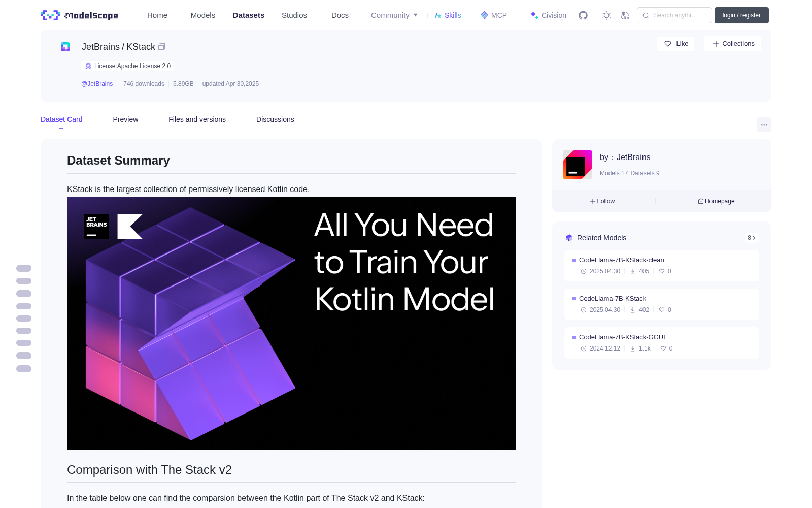Open the more options ellipsis button
The image size is (812, 508).
(764, 125)
